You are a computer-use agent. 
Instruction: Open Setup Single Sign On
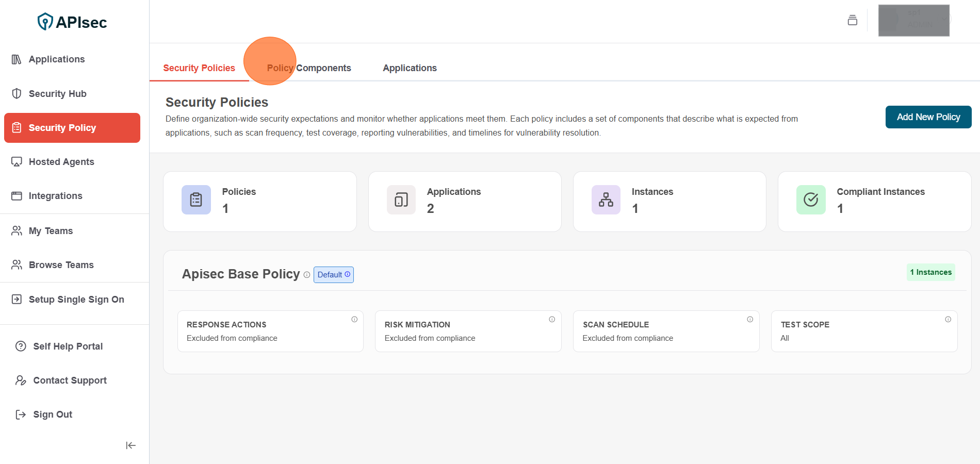coord(76,300)
